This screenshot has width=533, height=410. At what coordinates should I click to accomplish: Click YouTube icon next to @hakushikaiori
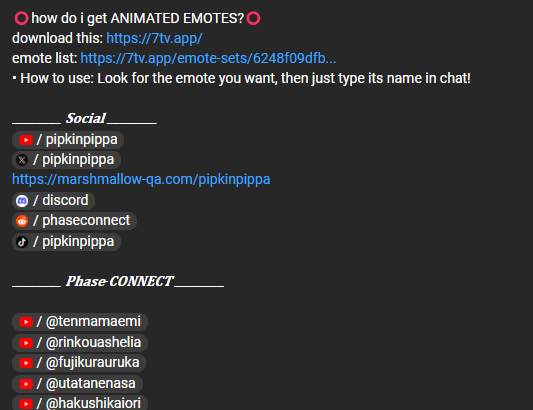click(x=26, y=404)
